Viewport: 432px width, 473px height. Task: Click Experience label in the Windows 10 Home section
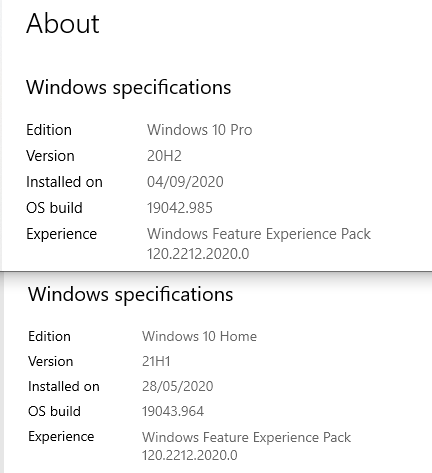pos(61,437)
